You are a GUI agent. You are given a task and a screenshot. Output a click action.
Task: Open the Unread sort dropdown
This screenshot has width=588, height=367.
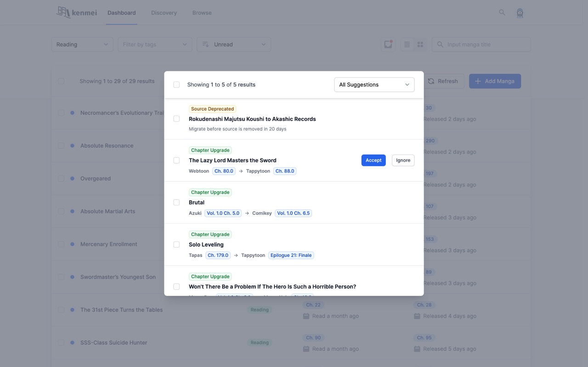pos(234,45)
